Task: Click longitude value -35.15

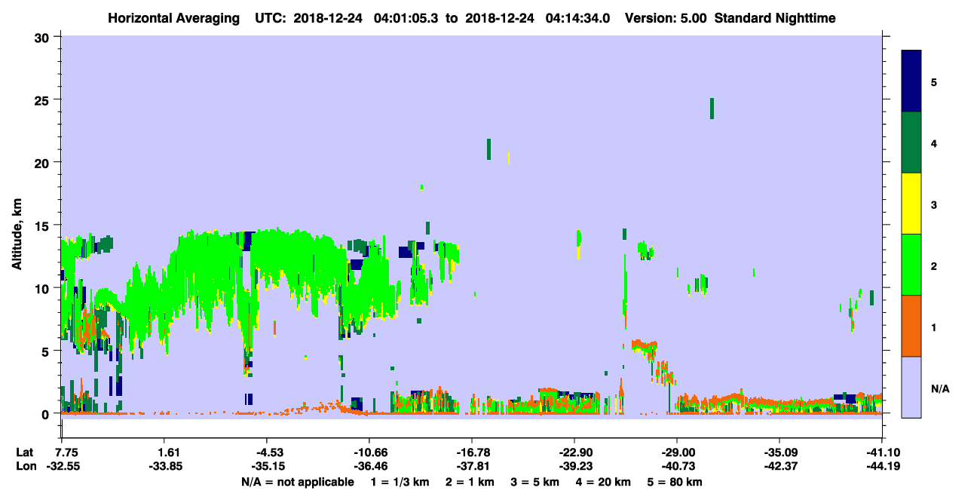Action: coord(270,466)
